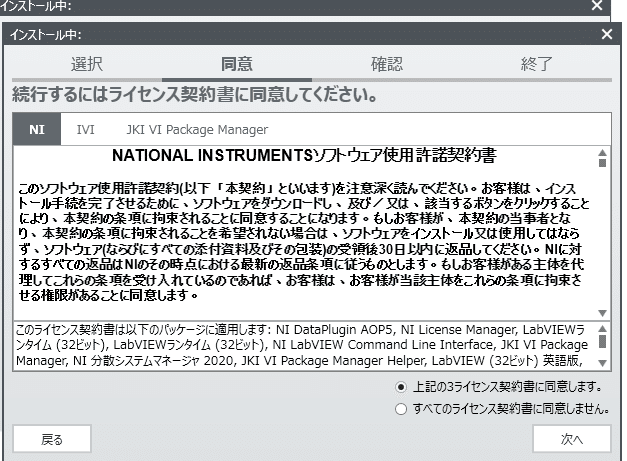The height and width of the screenshot is (461, 627).
Task: Close the background インストール中 window
Action: [x=597, y=5]
